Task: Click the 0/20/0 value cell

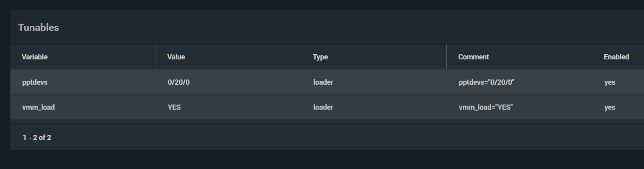Action: pos(178,82)
